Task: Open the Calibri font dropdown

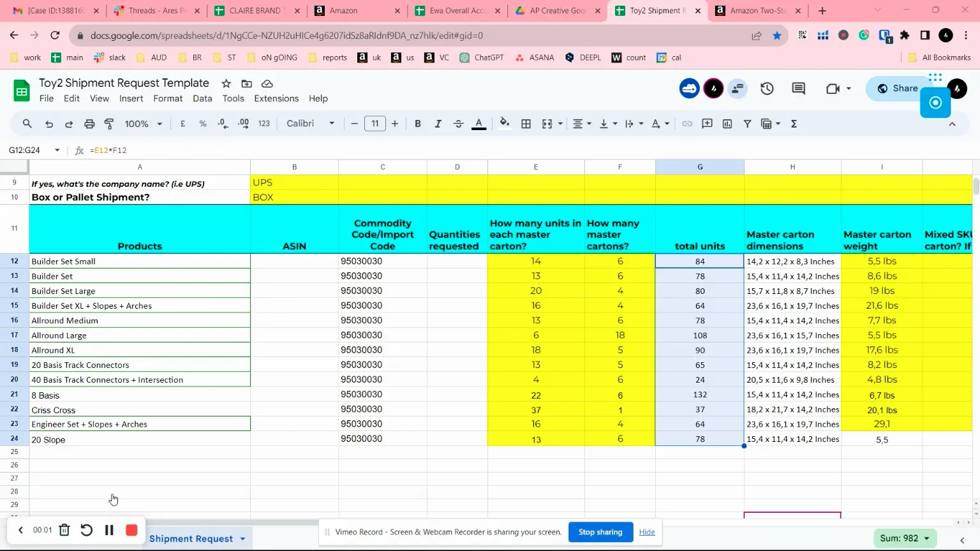Action: point(310,124)
